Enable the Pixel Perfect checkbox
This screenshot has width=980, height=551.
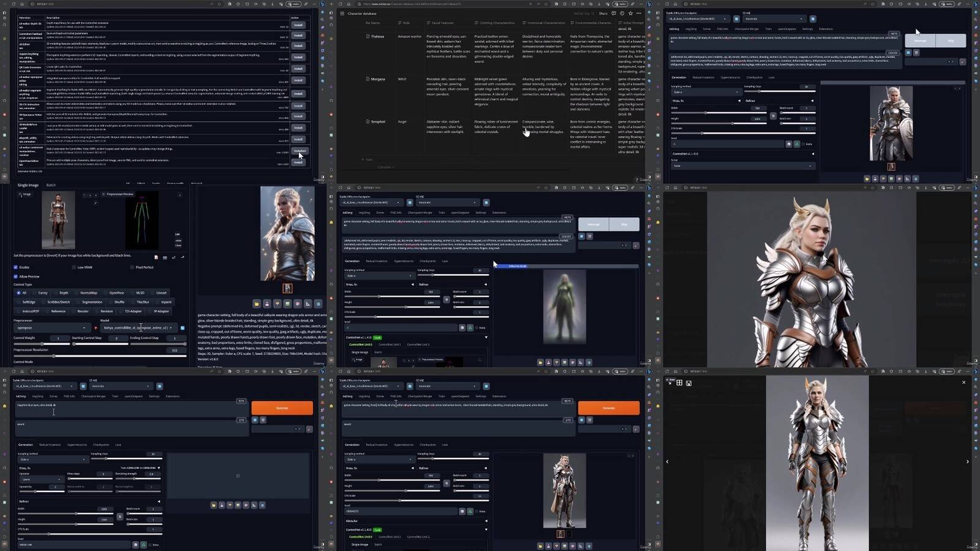point(132,267)
